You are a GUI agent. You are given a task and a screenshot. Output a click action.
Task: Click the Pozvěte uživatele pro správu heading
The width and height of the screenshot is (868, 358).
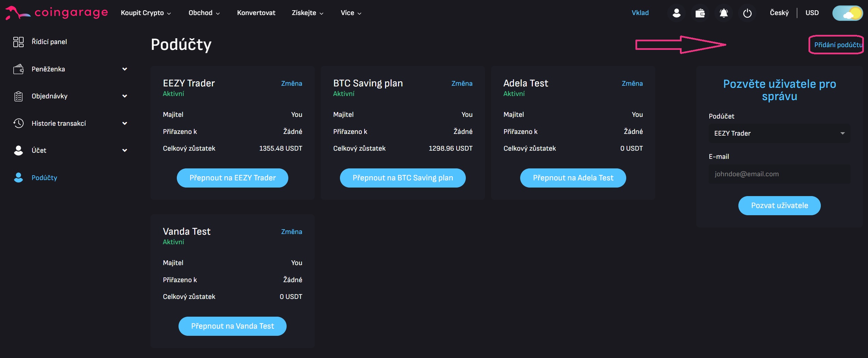779,90
